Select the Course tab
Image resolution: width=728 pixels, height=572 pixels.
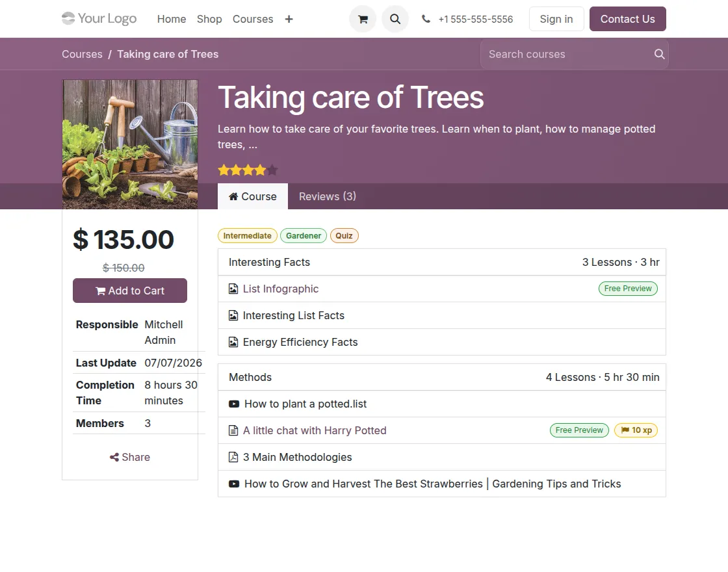pos(253,196)
